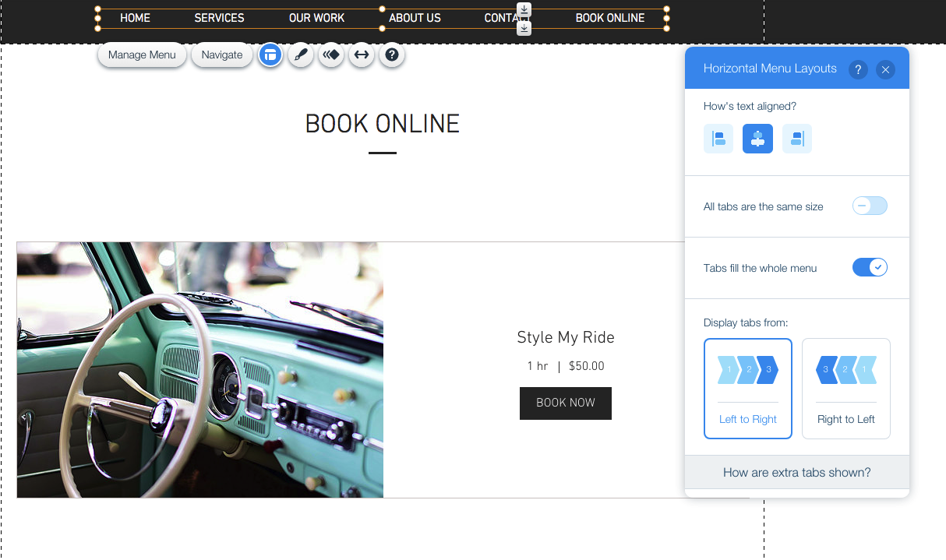946x560 pixels.
Task: Click the SERVICES menu item
Action: coord(219,18)
